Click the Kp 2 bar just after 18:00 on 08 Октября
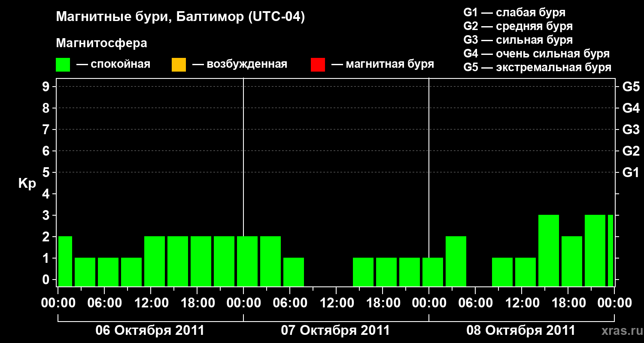 (x=572, y=261)
